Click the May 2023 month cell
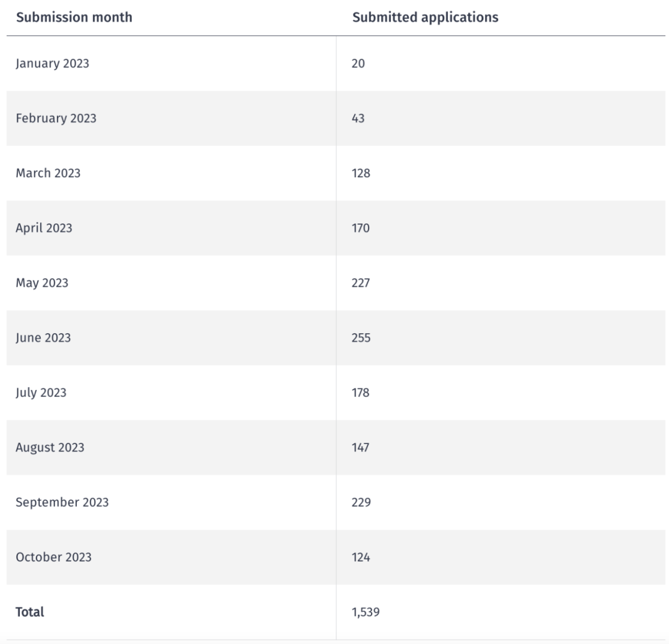669x644 pixels. pyautogui.click(x=42, y=283)
